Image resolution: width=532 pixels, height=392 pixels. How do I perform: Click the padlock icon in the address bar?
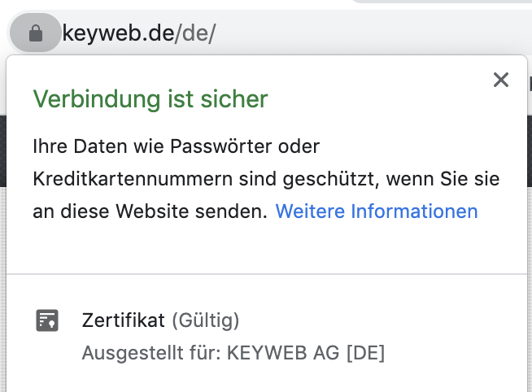click(x=36, y=33)
